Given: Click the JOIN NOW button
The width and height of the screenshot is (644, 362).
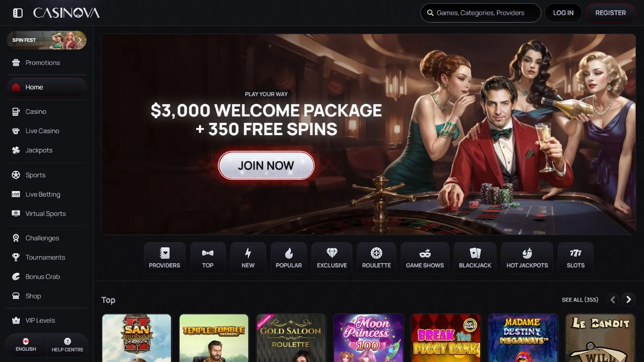Looking at the screenshot, I should point(266,165).
